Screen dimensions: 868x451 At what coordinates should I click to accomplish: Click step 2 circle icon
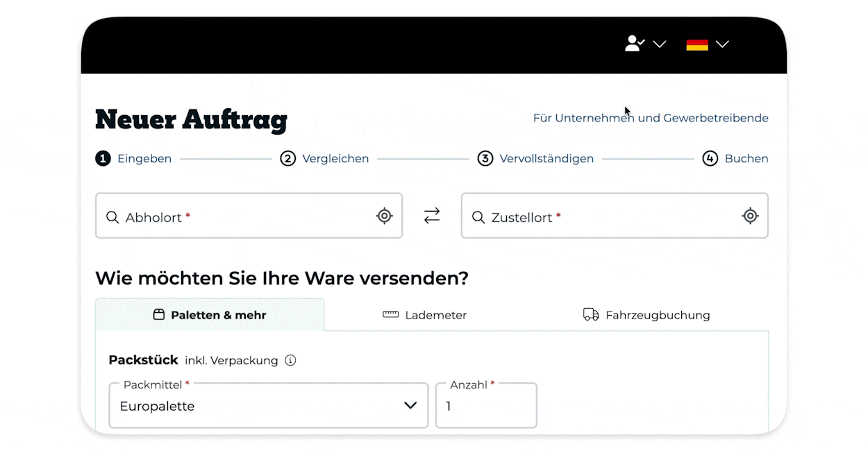[287, 158]
